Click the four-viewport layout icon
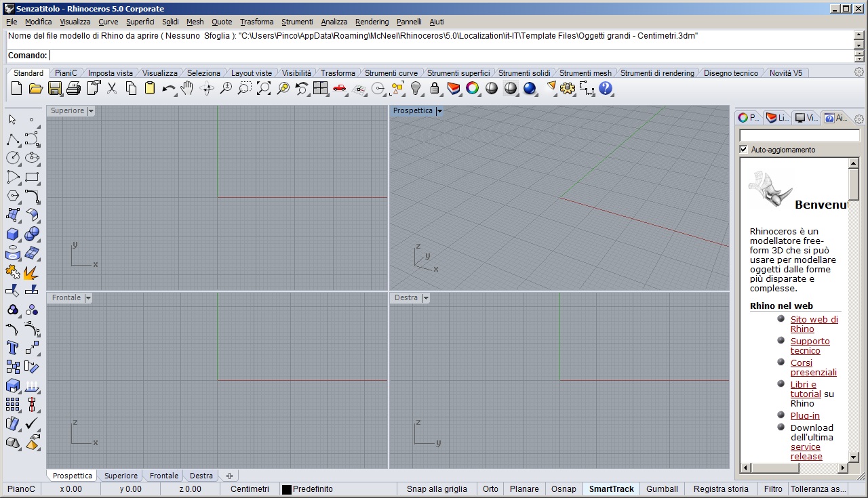The image size is (868, 498). click(x=321, y=88)
